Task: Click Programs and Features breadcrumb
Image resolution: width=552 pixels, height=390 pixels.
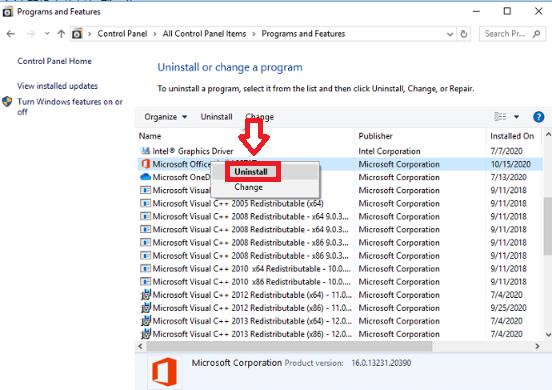Action: [303, 34]
